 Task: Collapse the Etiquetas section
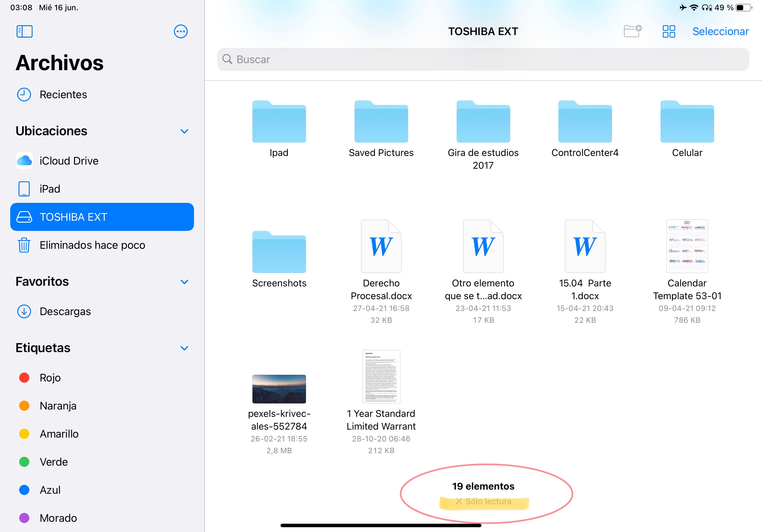[184, 348]
